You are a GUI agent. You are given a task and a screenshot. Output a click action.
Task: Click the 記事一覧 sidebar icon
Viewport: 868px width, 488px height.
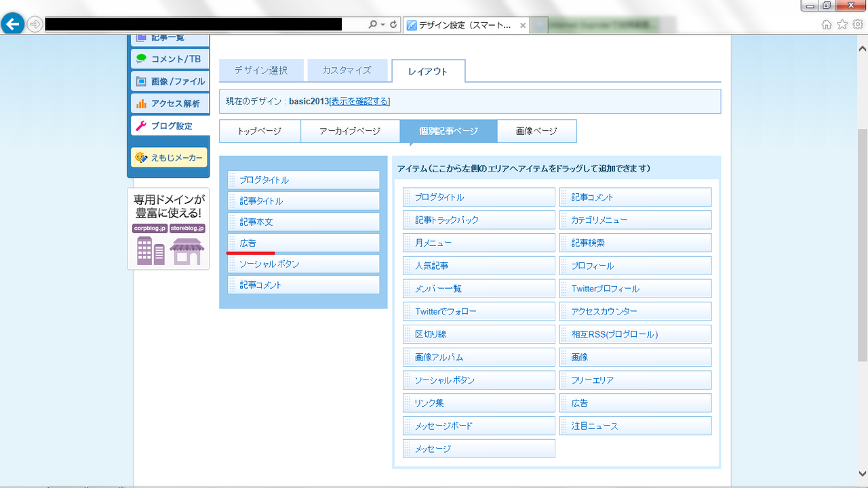click(141, 38)
